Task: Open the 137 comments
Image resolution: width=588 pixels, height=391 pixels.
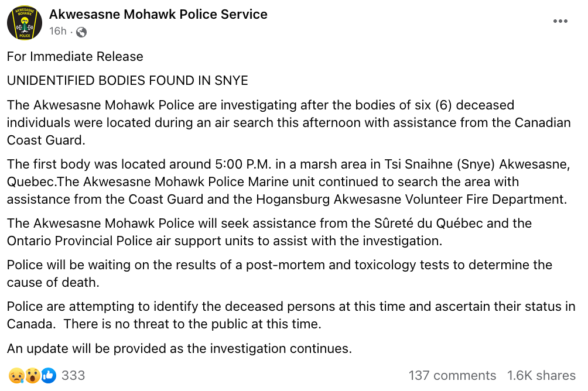Action: tap(452, 376)
